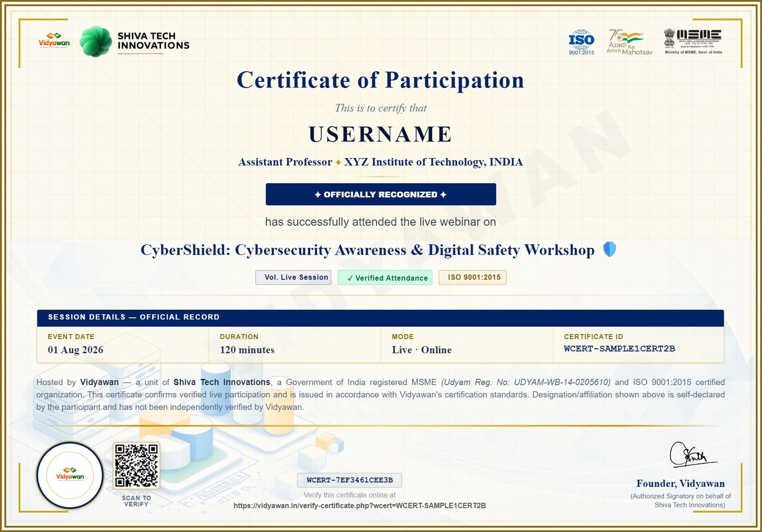Click the Udyam registration number UDYAM-WB-14-0205610
The height and width of the screenshot is (532, 762).
(562, 382)
